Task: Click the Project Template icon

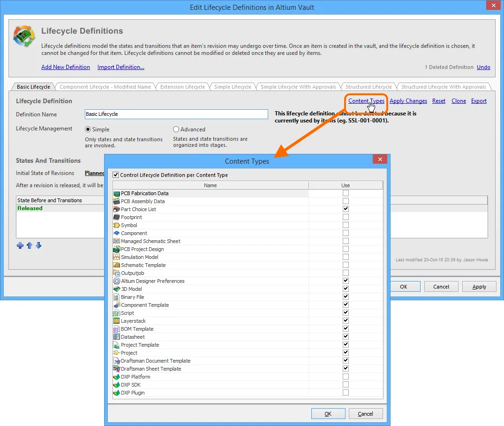Action: tap(117, 345)
